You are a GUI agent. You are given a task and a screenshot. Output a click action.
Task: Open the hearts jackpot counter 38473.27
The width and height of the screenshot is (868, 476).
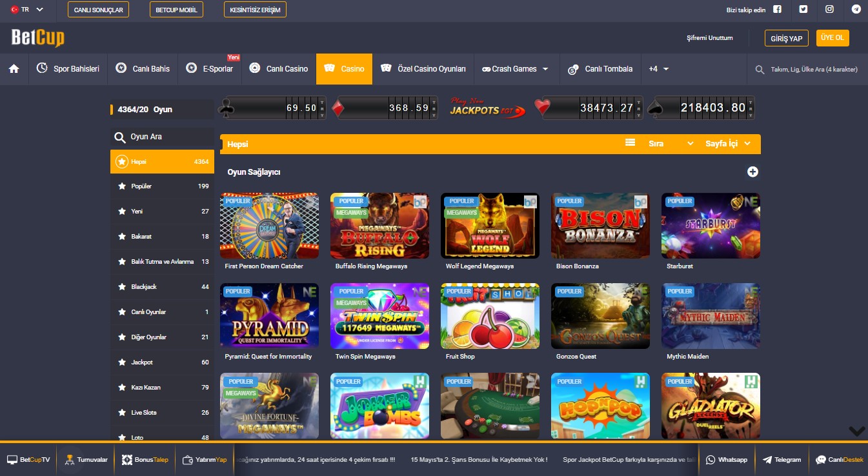(x=589, y=108)
